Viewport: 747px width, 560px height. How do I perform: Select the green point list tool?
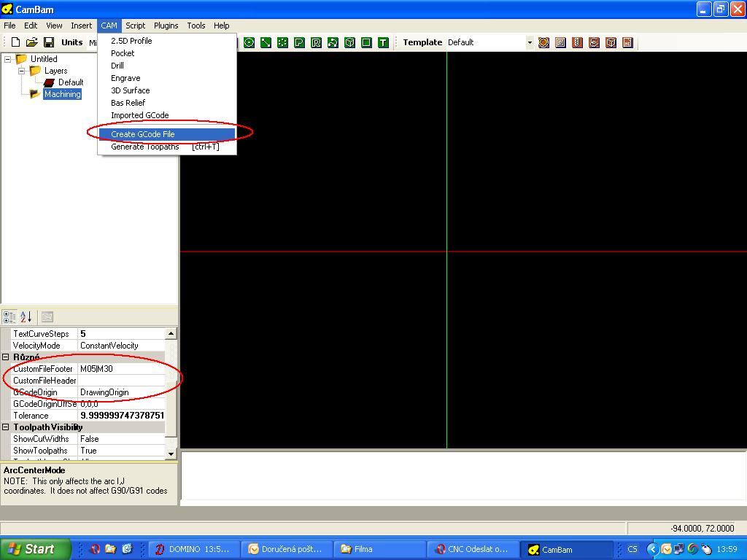click(282, 42)
